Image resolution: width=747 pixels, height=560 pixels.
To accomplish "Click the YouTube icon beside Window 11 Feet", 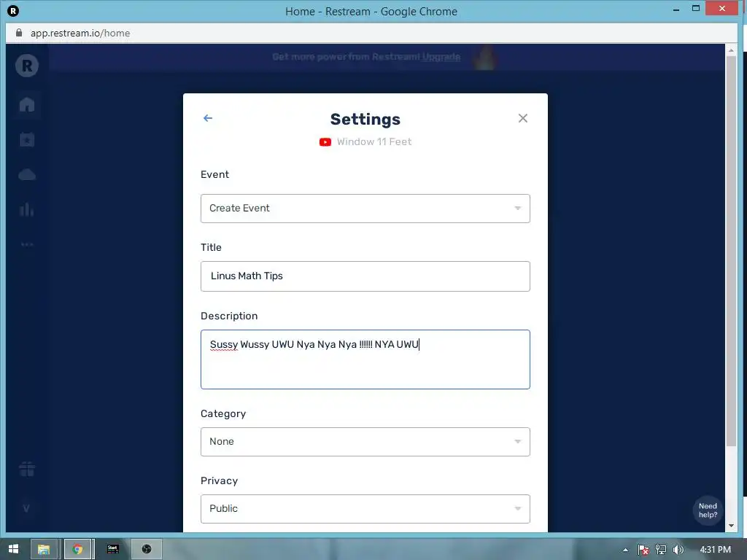I will click(325, 142).
